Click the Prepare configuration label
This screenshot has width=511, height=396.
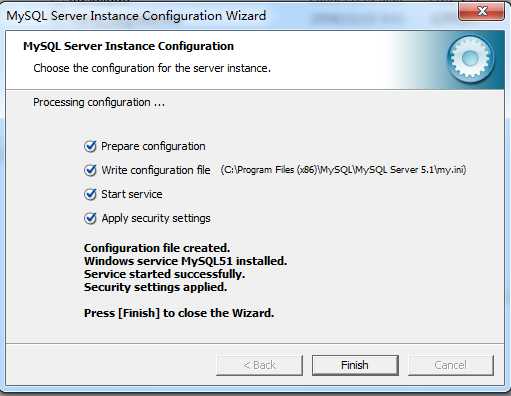point(153,146)
